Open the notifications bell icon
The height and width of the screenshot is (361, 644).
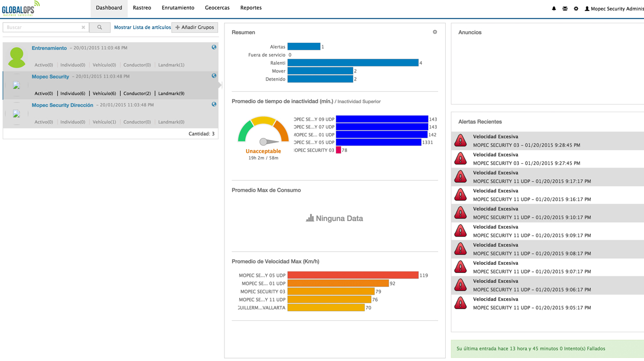[554, 9]
